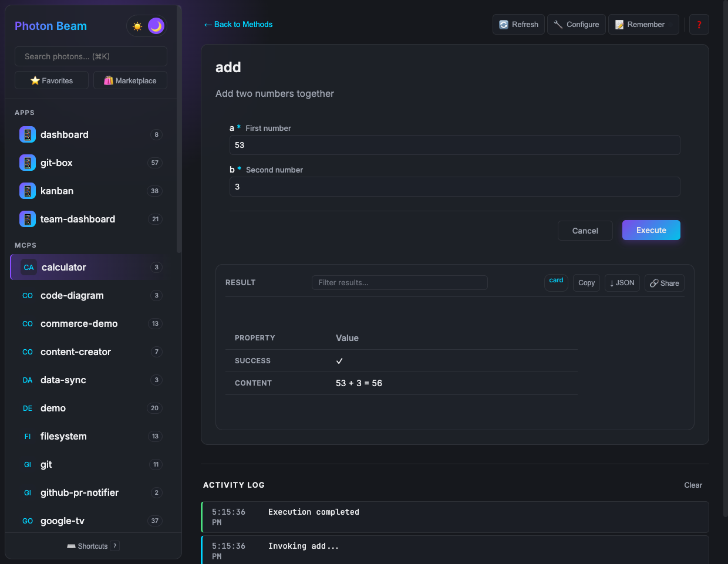
Task: Select the calculator MCP
Action: click(x=91, y=267)
